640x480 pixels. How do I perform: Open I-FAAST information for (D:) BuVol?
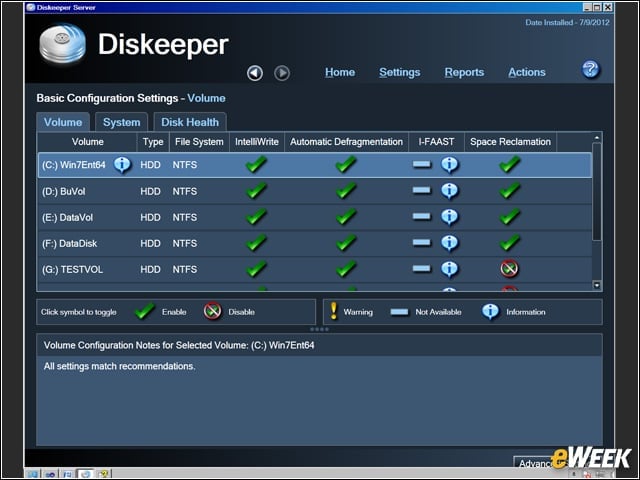point(449,191)
